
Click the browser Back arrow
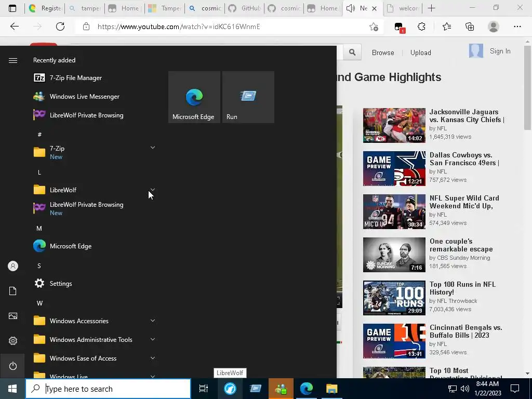14,26
